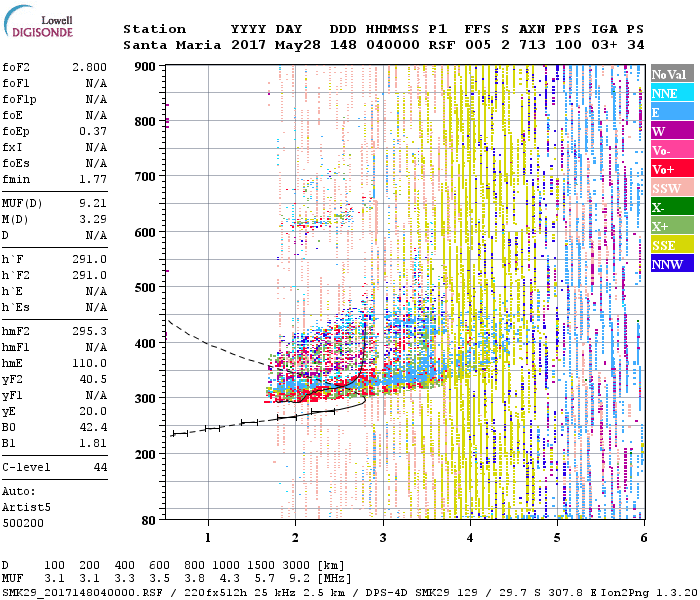Click the 6 MHz frequency axis label

coord(644,538)
